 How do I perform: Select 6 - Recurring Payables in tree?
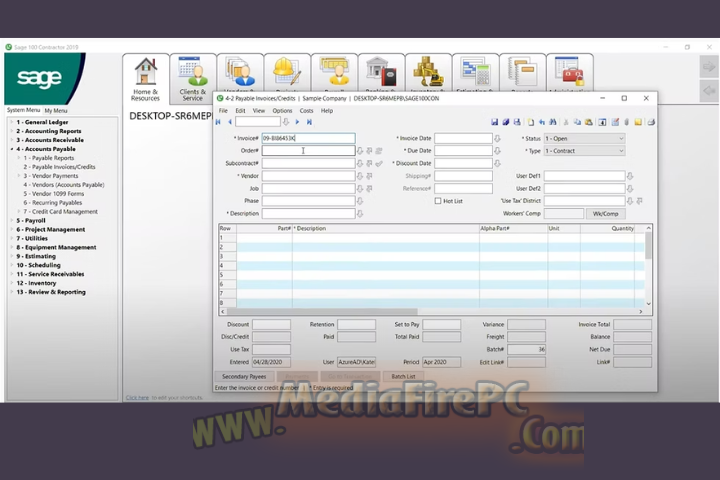click(53, 203)
